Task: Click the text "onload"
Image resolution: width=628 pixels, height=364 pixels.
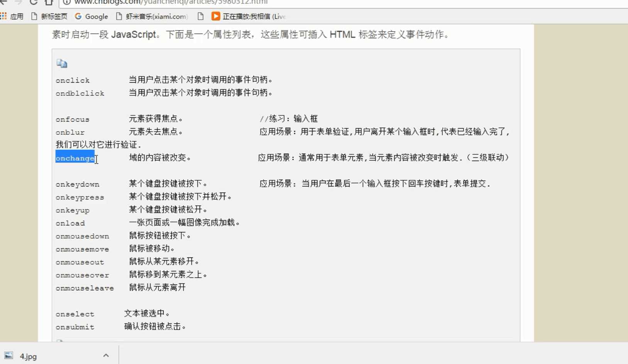Action: (x=70, y=223)
